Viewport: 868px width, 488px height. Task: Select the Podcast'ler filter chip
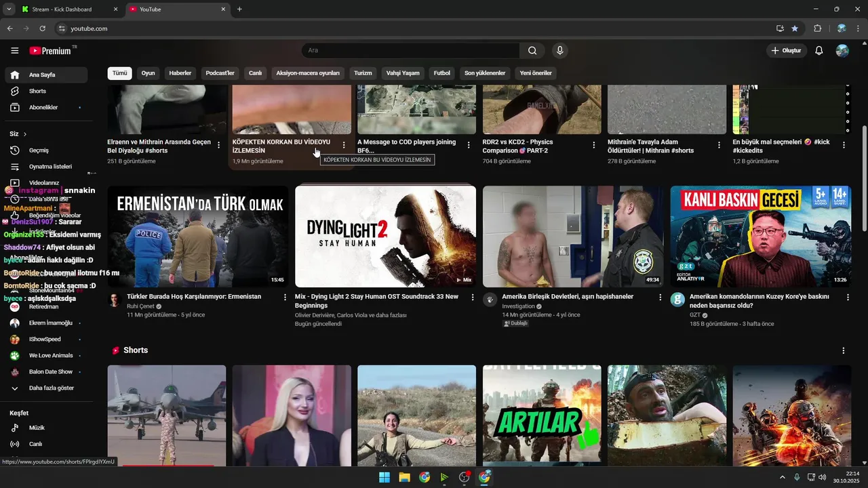click(x=220, y=73)
